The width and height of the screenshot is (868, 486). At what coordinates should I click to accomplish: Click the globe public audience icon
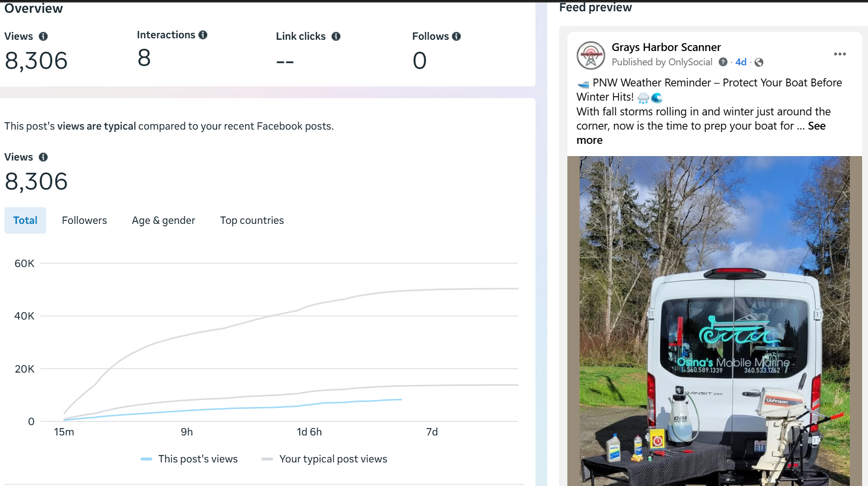[759, 62]
